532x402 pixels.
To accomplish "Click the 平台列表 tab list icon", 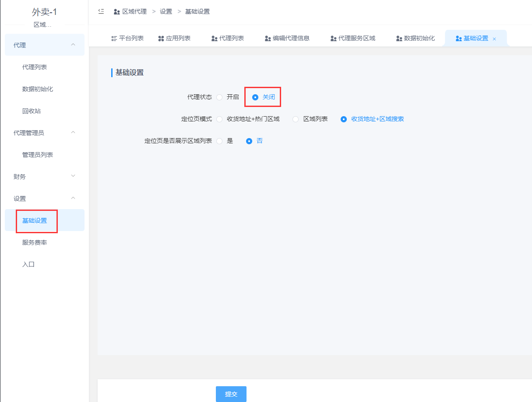I will [114, 39].
